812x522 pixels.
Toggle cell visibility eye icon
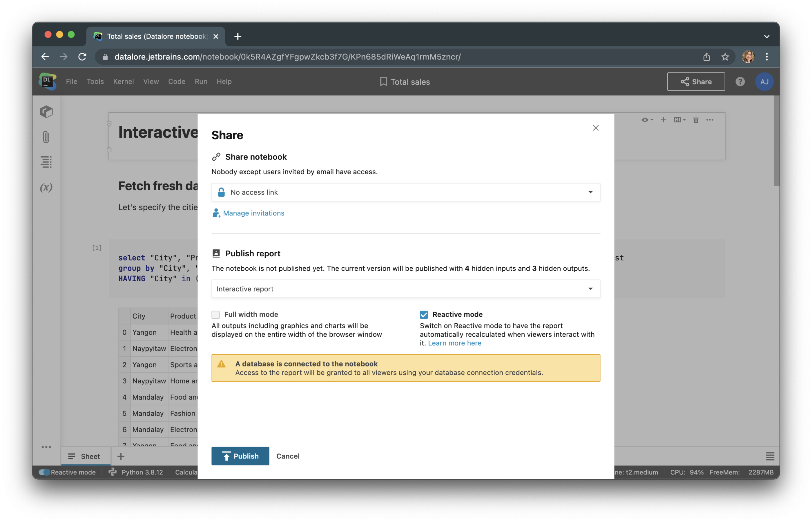pyautogui.click(x=647, y=120)
